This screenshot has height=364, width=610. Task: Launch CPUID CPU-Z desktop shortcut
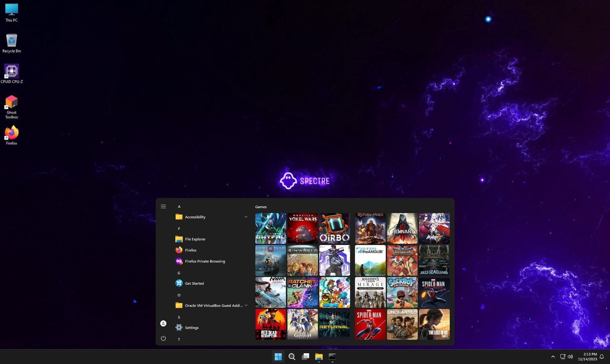click(12, 74)
